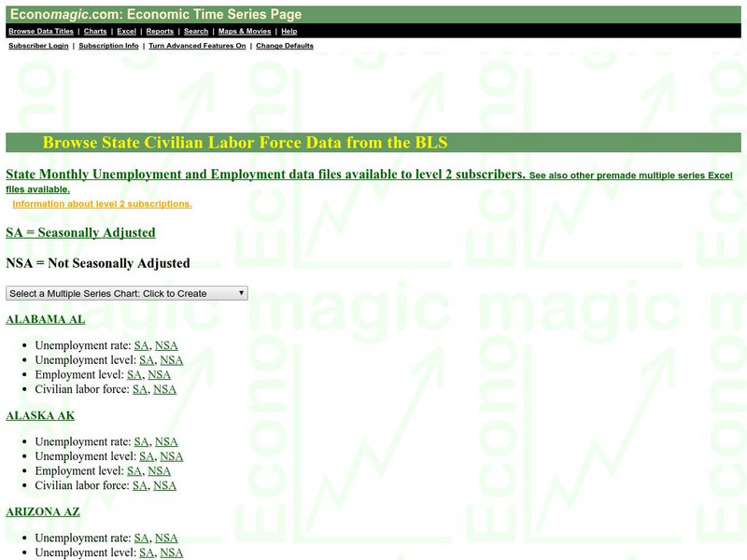Click the NSA = Not Seasonally Adjusted text

[98, 263]
